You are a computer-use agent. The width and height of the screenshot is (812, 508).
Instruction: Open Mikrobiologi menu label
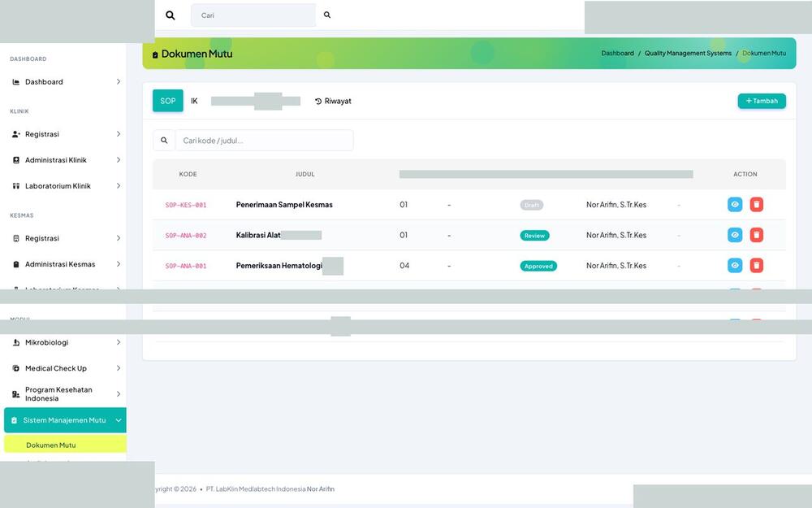click(x=46, y=343)
